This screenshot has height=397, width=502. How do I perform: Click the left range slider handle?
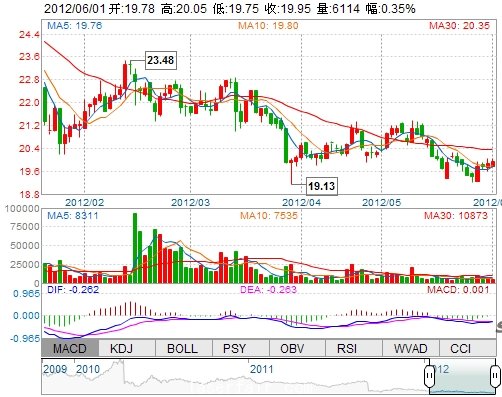click(x=430, y=375)
